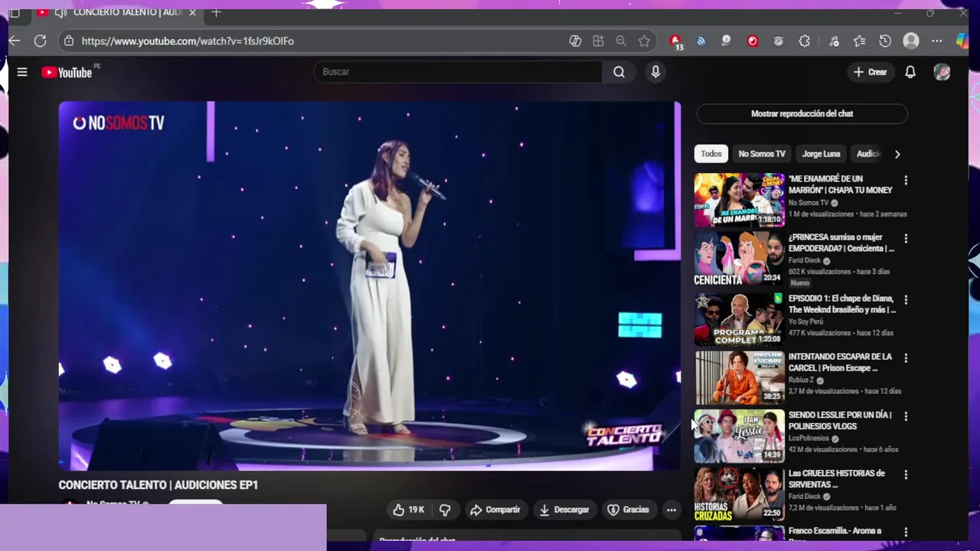Screen dimensions: 980x551
Task: Open options for Prison Escape video
Action: [906, 358]
